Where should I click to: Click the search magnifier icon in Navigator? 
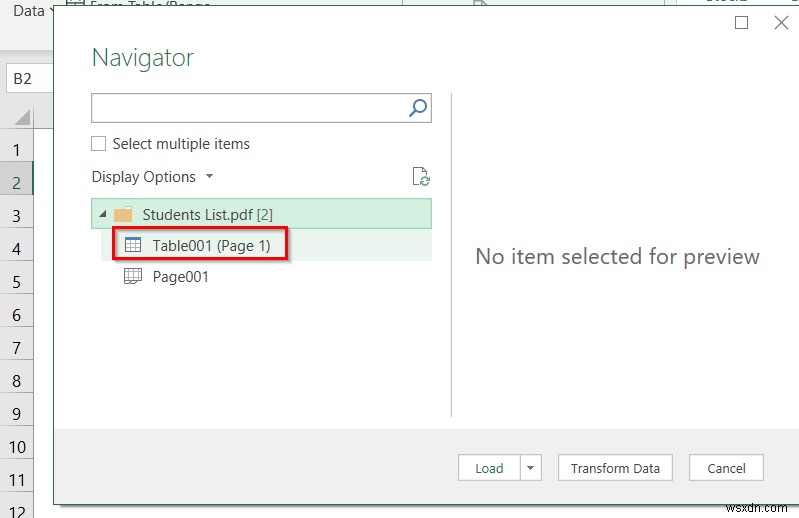(418, 107)
